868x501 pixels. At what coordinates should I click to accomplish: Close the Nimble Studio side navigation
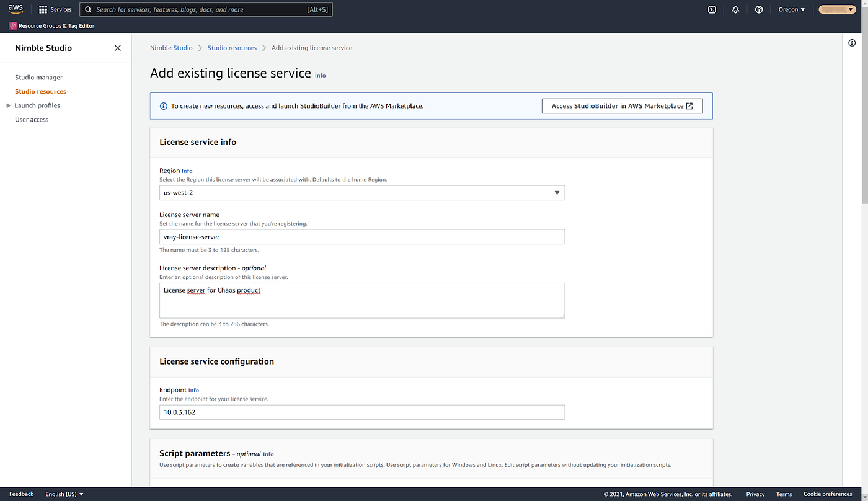[118, 48]
